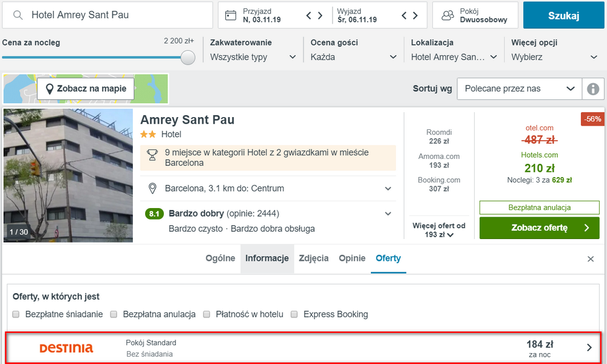Select the Booking.com 307 zł offer

point(439,184)
